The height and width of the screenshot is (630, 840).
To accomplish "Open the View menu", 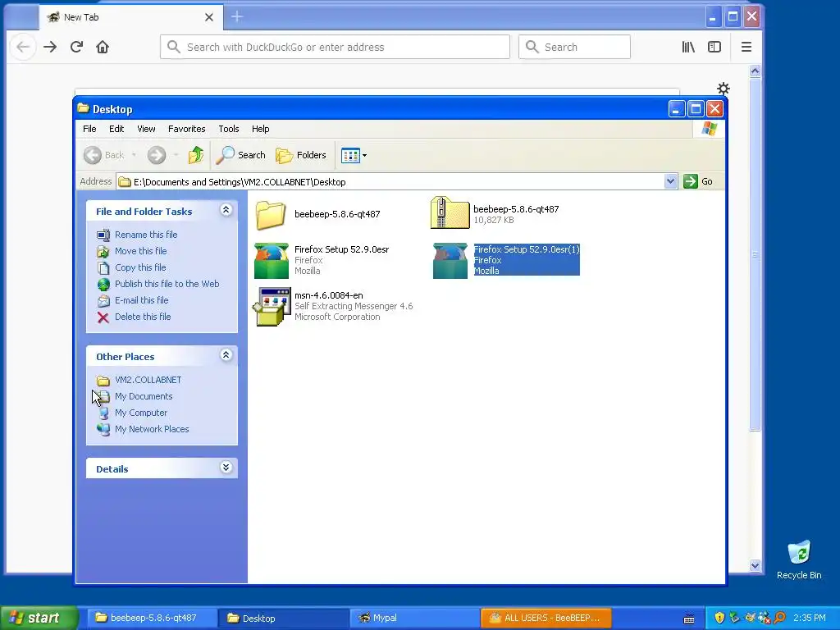I will pos(146,129).
